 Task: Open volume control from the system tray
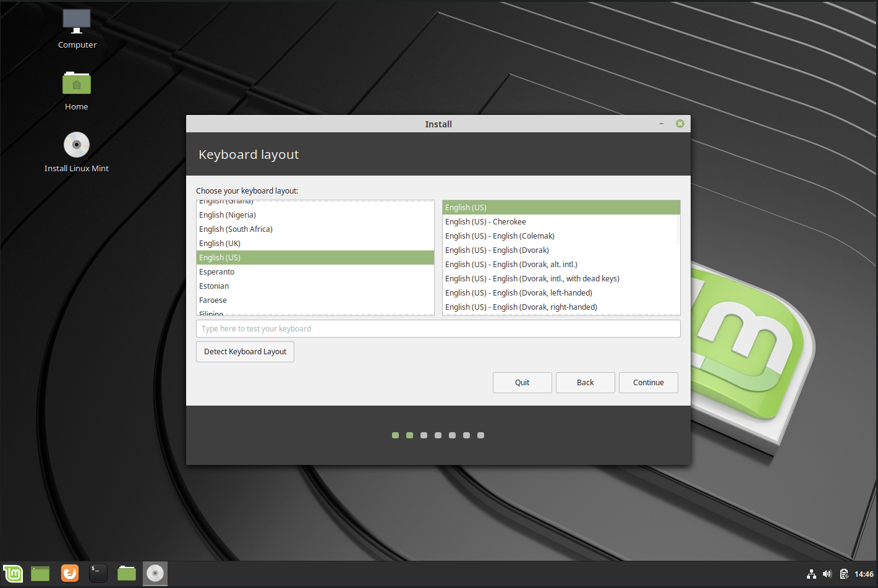827,574
